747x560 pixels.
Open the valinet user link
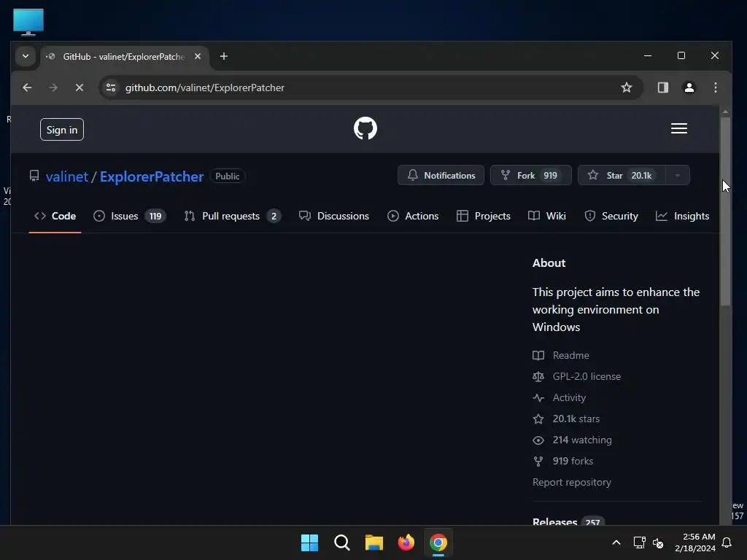tap(66, 176)
